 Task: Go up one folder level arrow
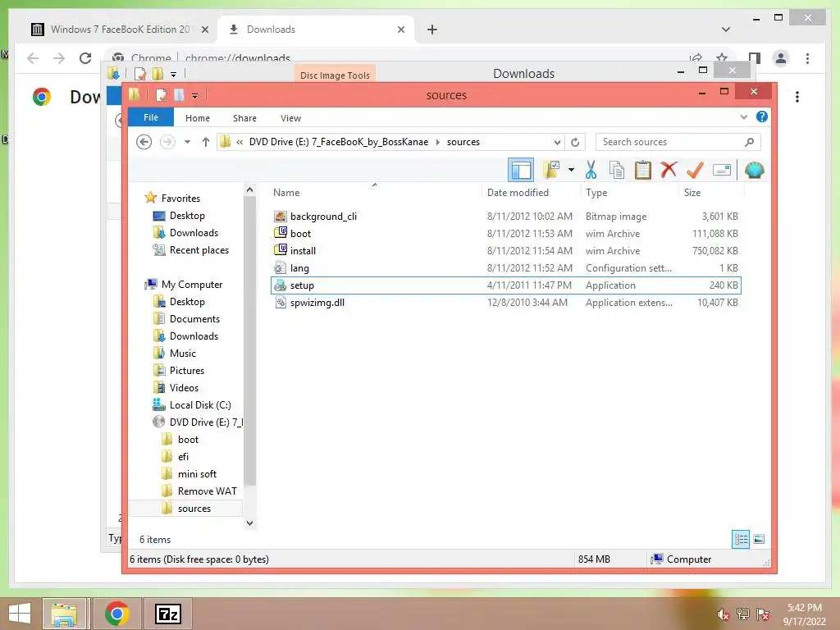coord(206,142)
